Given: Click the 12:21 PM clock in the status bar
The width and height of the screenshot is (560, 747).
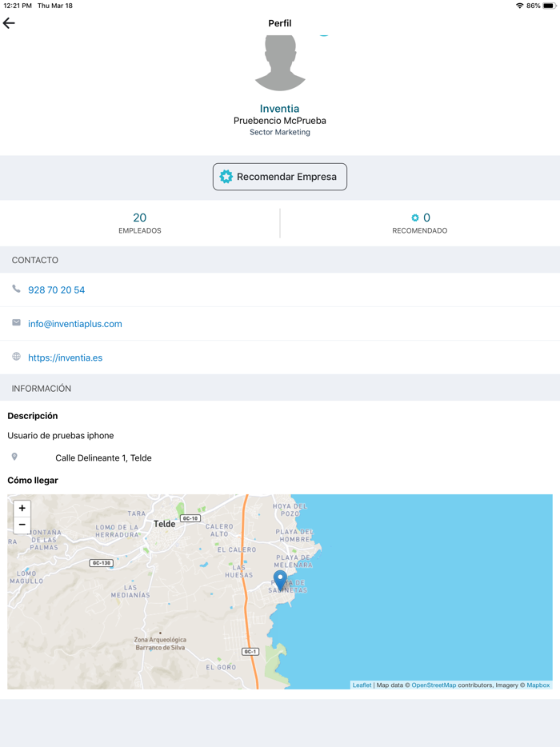Looking at the screenshot, I should tap(18, 6).
